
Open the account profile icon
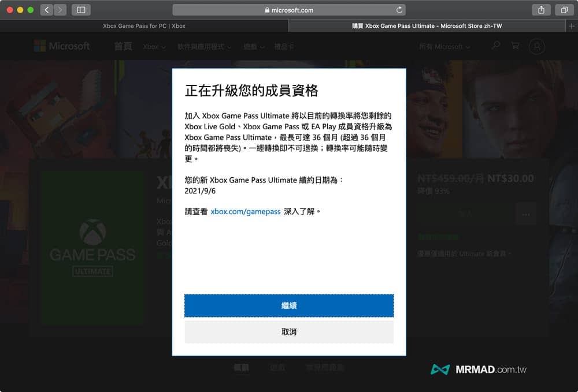click(x=537, y=47)
